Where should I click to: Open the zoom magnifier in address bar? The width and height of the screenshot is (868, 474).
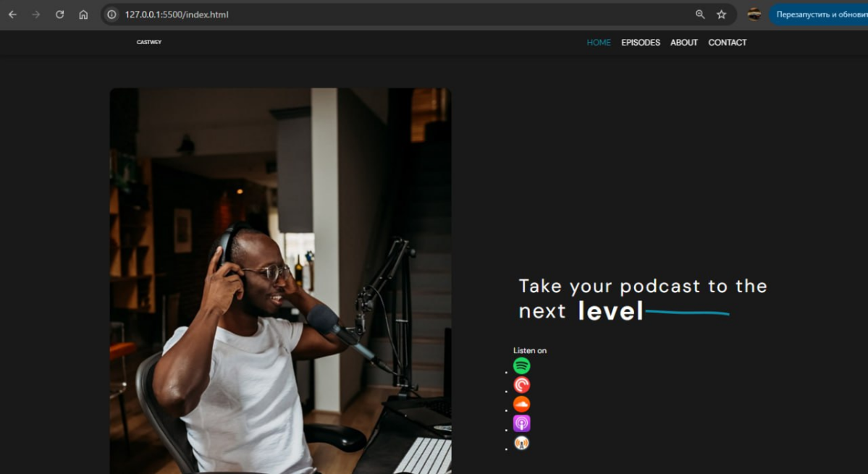[x=700, y=14]
